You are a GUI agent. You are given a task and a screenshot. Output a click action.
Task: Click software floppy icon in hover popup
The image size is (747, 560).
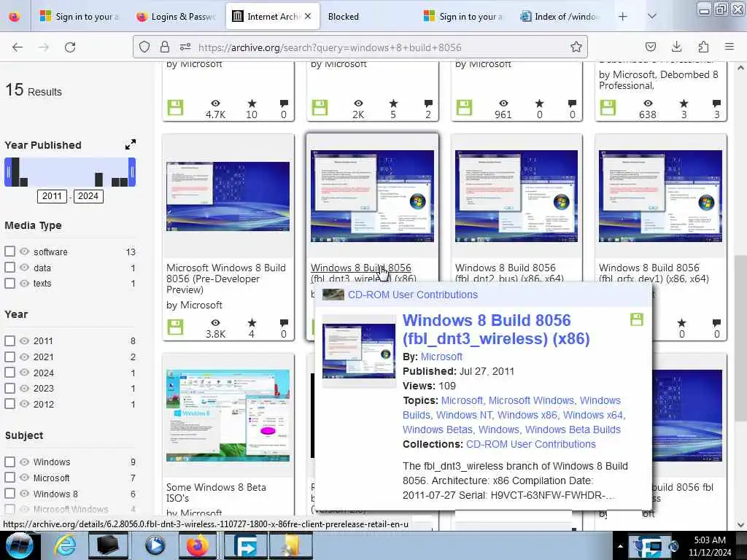pos(636,319)
